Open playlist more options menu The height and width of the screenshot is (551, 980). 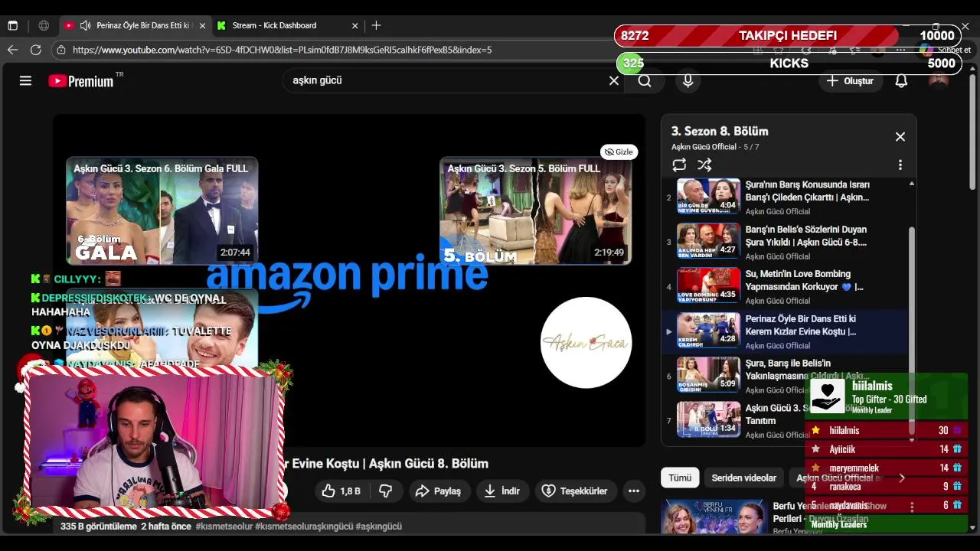[900, 165]
